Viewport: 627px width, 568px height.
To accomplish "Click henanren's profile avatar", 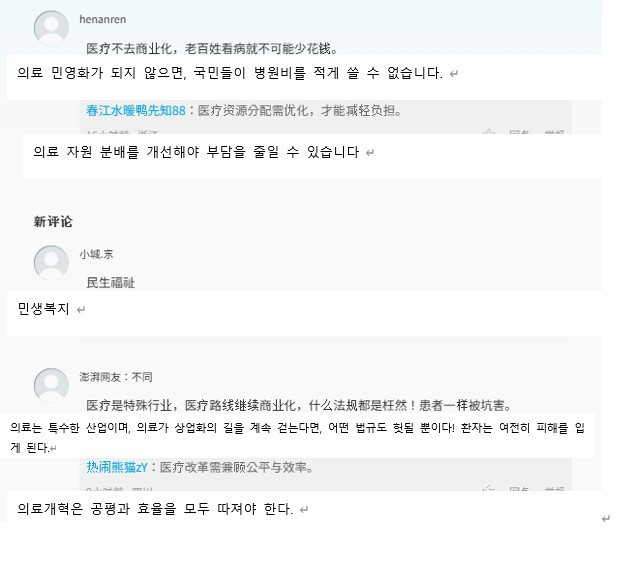I will [x=51, y=27].
